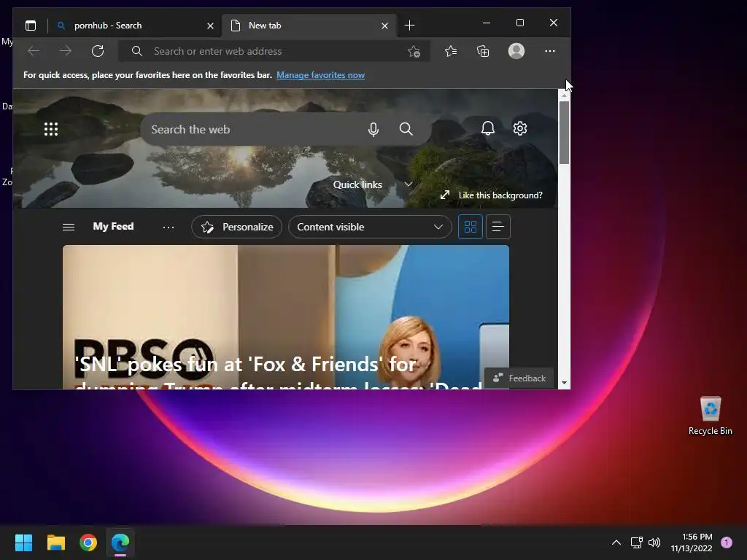Image resolution: width=747 pixels, height=560 pixels.
Task: Click the scrollbar up arrow
Action: 564,96
